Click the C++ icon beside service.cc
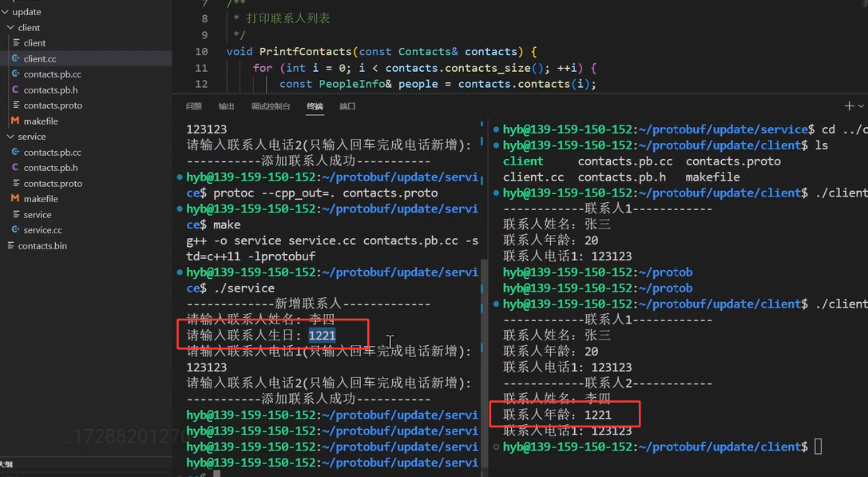The height and width of the screenshot is (477, 868). click(15, 229)
